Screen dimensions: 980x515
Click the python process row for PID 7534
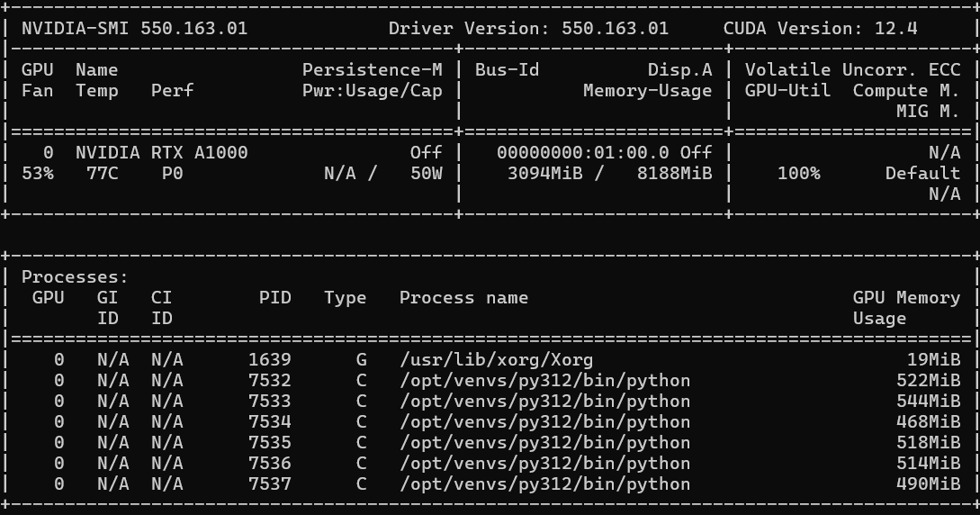point(544,421)
